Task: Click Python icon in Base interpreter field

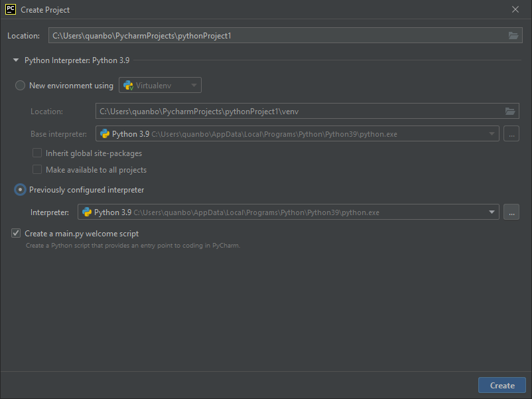Action: coord(105,134)
